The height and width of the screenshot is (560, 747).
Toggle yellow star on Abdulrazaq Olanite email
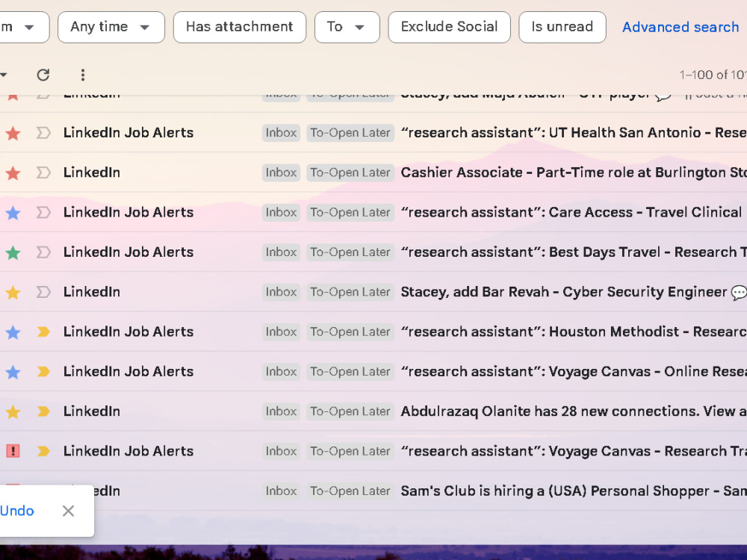(x=13, y=411)
